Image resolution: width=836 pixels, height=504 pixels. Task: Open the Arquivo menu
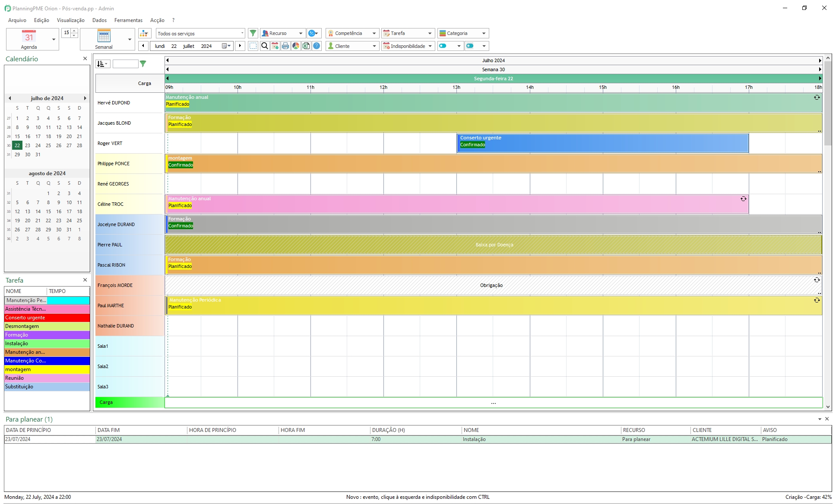pyautogui.click(x=17, y=20)
